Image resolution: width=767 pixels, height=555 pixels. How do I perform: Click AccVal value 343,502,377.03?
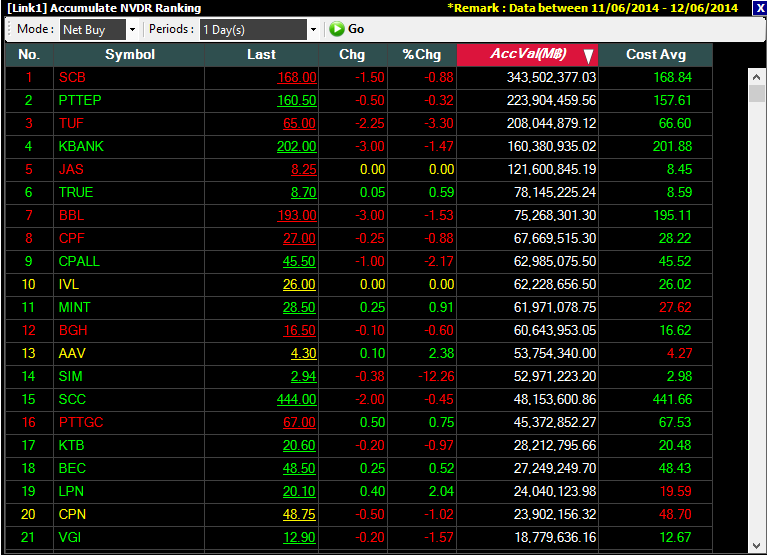551,77
